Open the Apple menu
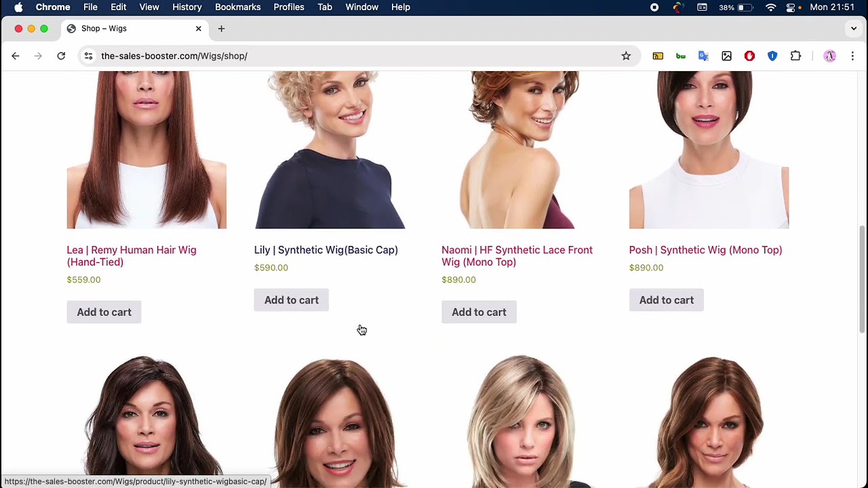This screenshot has height=488, width=868. [x=18, y=7]
